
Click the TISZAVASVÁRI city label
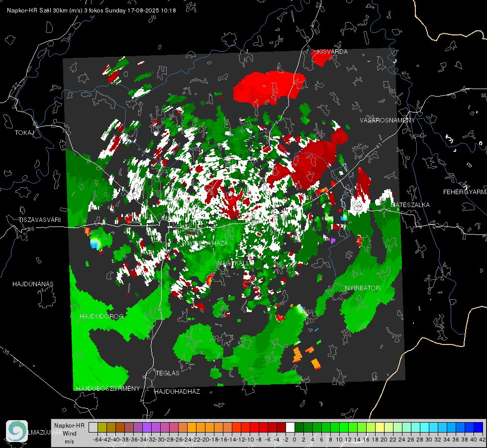pyautogui.click(x=39, y=220)
